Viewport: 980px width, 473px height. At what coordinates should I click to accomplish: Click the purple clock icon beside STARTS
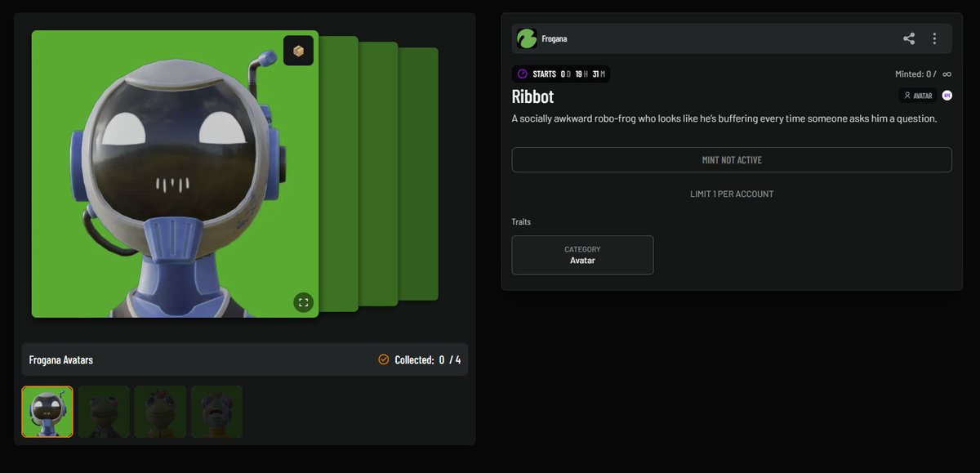pyautogui.click(x=523, y=74)
